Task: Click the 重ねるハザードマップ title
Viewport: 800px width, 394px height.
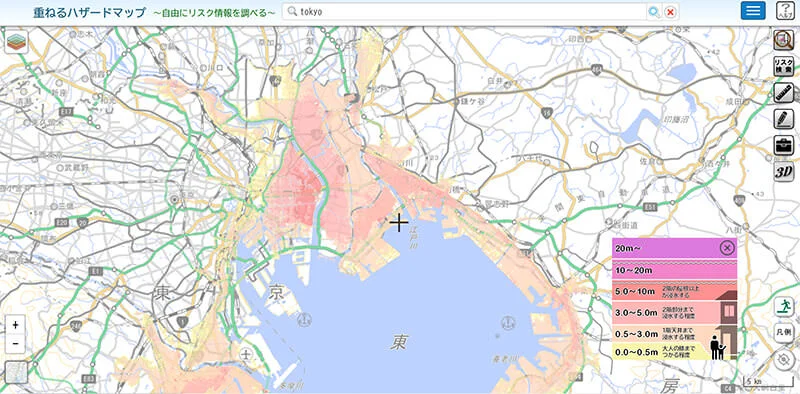Action: tap(89, 12)
